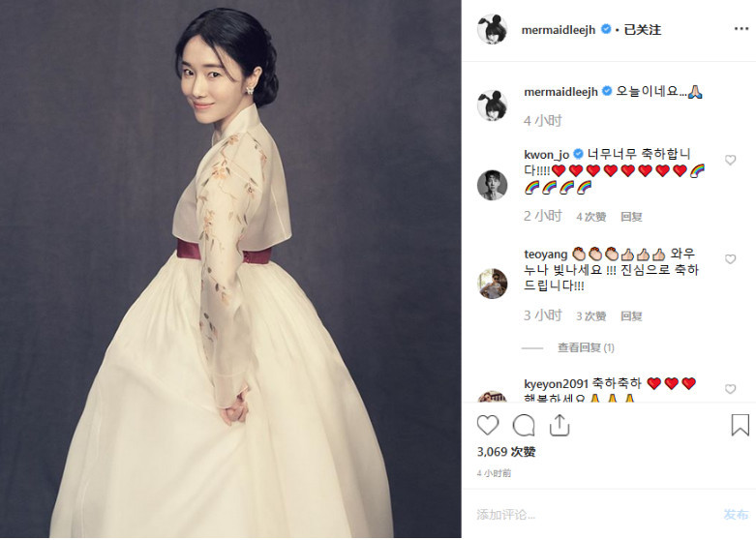The width and height of the screenshot is (756, 540).
Task: Share the post using the upload arrow icon
Action: (559, 425)
